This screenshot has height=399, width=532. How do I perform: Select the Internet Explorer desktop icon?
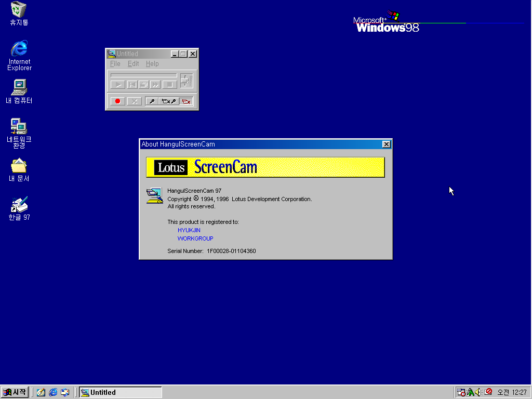pyautogui.click(x=19, y=55)
